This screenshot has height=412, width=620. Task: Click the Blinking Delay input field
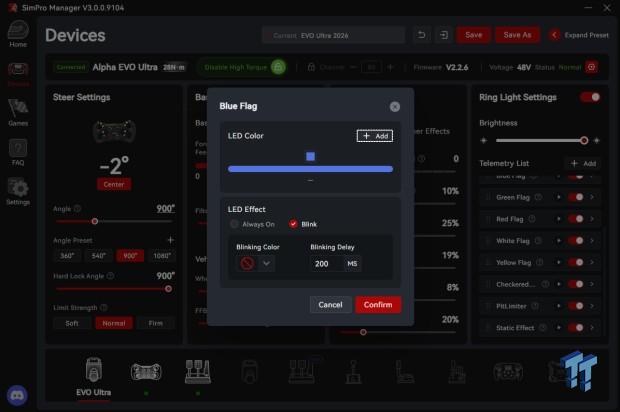pyautogui.click(x=327, y=263)
